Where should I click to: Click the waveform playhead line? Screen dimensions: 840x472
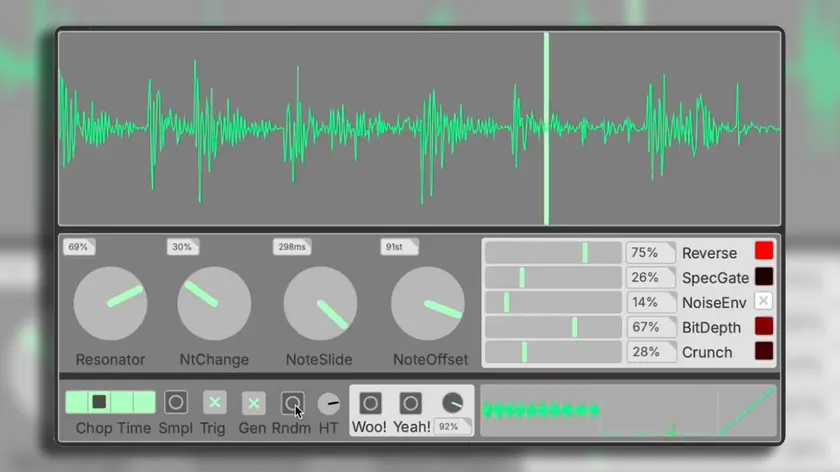(546, 129)
